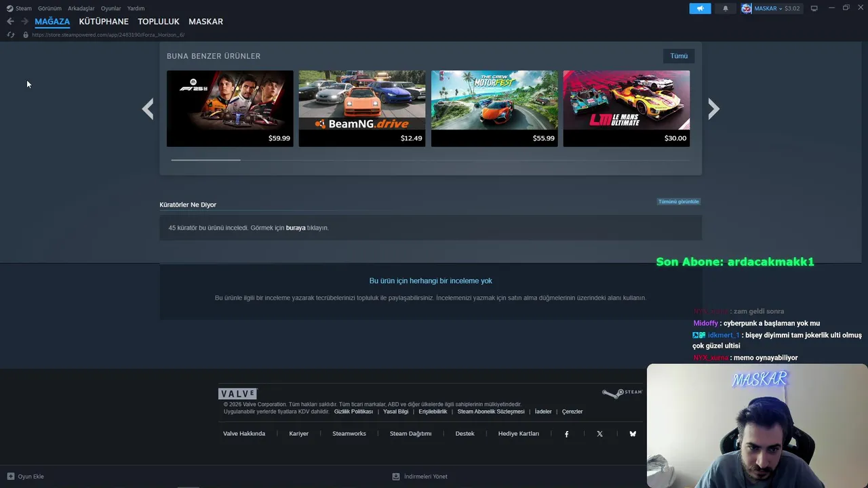The width and height of the screenshot is (868, 488).
Task: Open Steam's Bluesky butterfly icon
Action: 633,434
